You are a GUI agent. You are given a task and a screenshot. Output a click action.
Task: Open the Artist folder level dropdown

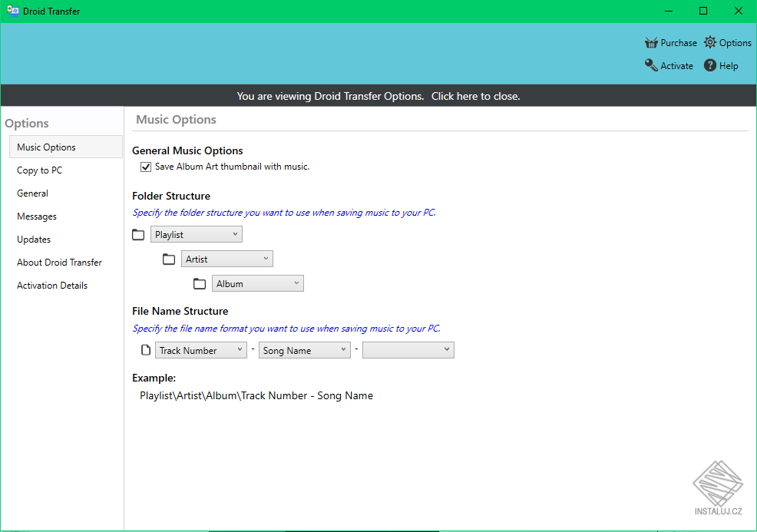click(227, 259)
